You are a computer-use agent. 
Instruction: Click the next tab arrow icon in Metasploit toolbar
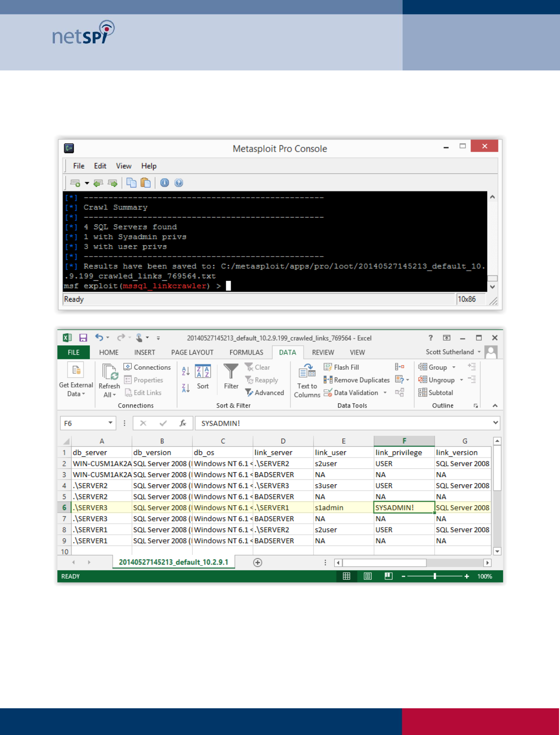point(113,183)
